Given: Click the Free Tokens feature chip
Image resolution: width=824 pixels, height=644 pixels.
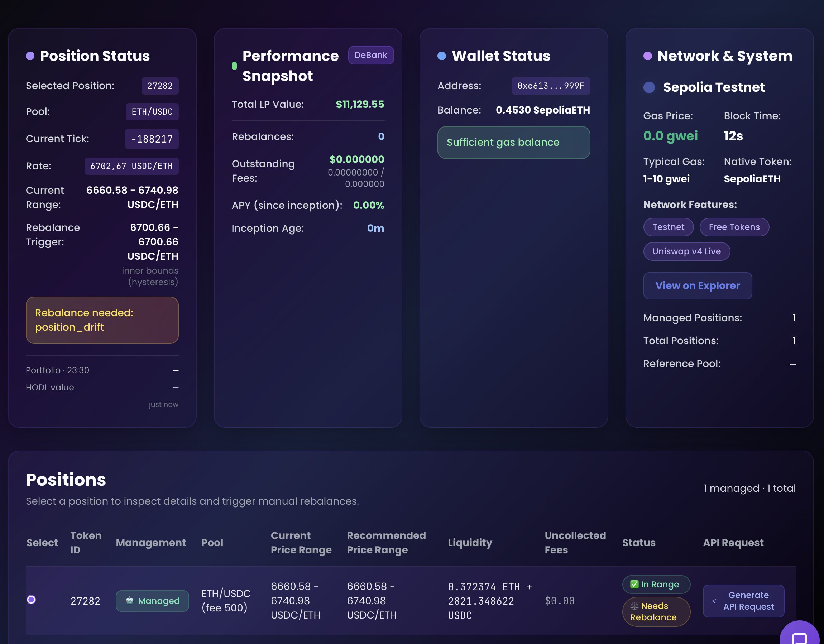Looking at the screenshot, I should click(x=734, y=227).
